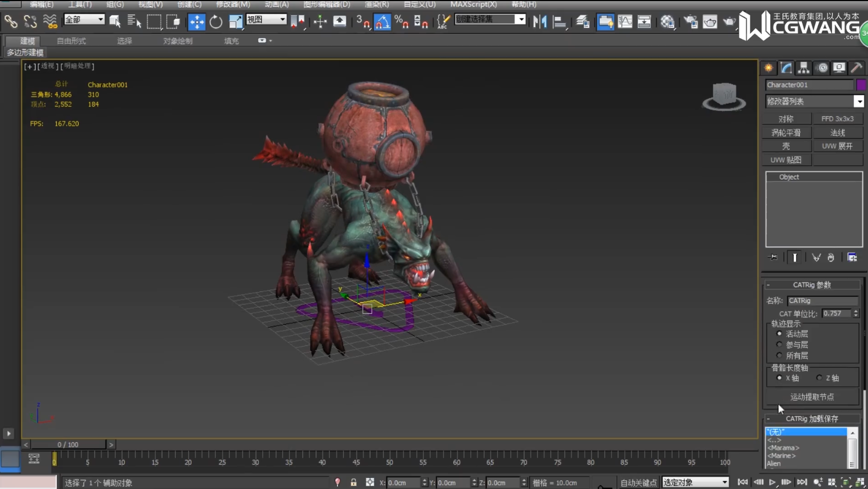Click the Edit Named Selection Sets icon
The width and height of the screenshot is (868, 489).
(443, 21)
